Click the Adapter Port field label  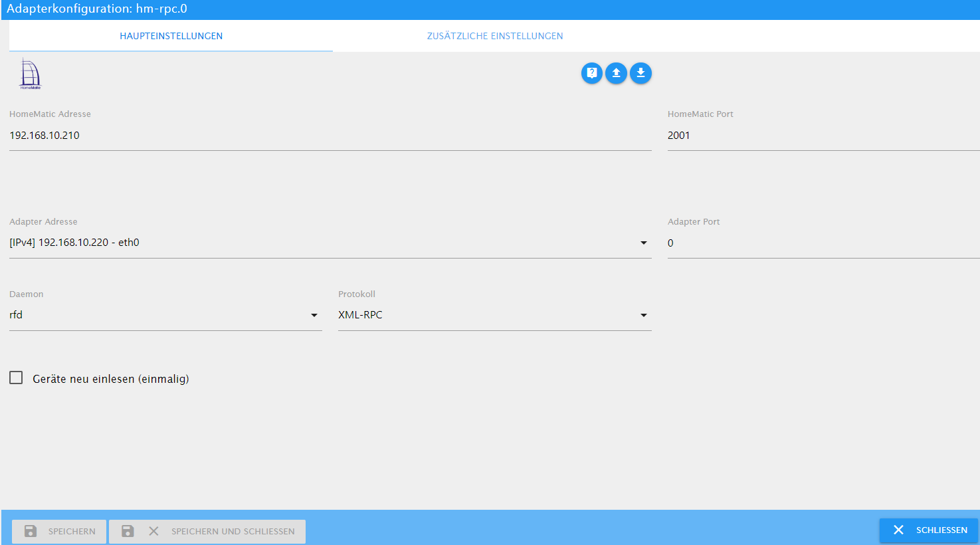[x=694, y=222]
